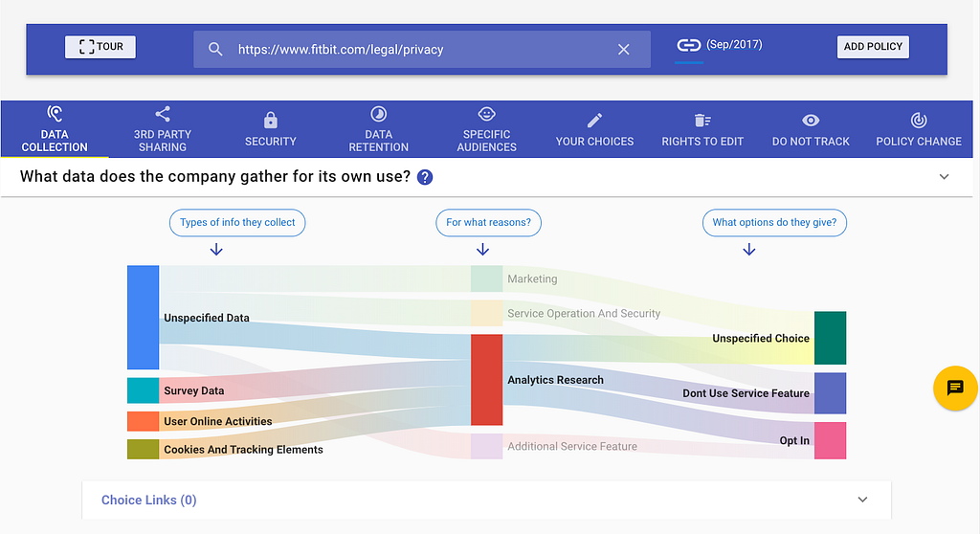
Task: Select the blue Unspecified Data block
Action: pyautogui.click(x=144, y=317)
